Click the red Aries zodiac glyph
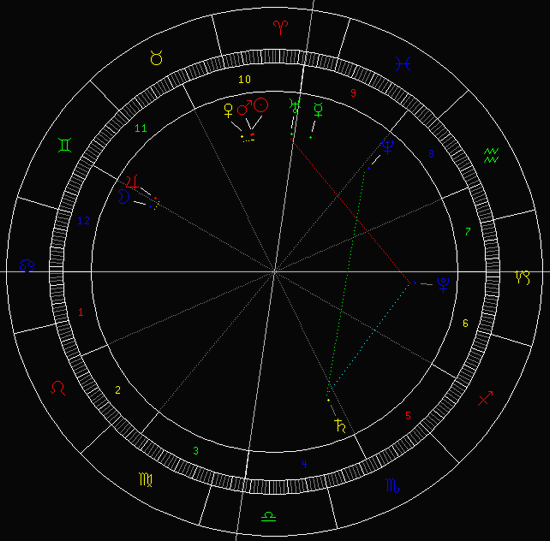The image size is (550, 541). point(281,27)
